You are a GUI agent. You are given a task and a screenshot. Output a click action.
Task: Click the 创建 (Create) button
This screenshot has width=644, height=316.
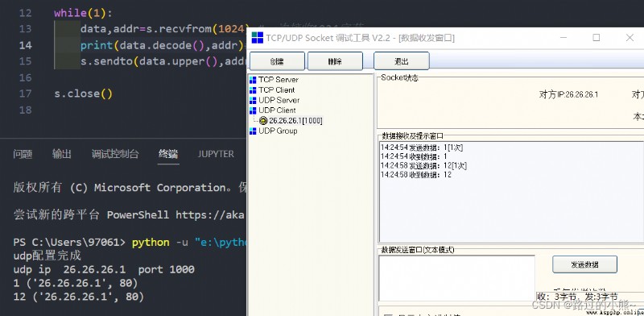[277, 61]
